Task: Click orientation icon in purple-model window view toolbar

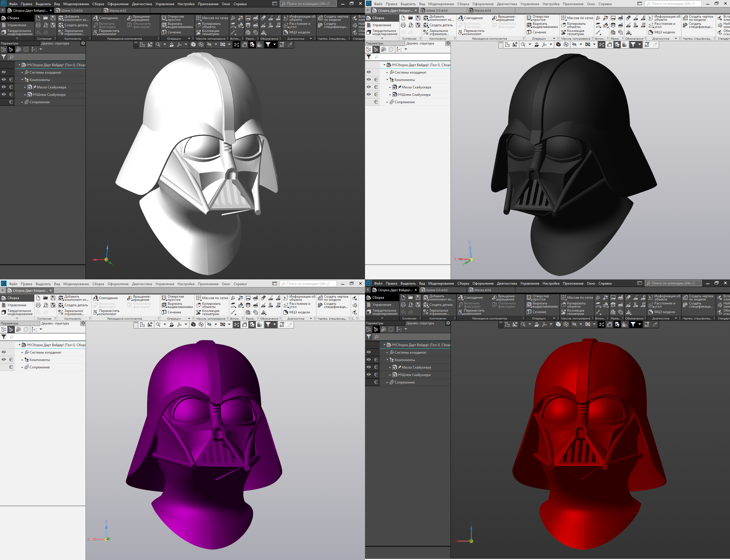Action: point(179,324)
